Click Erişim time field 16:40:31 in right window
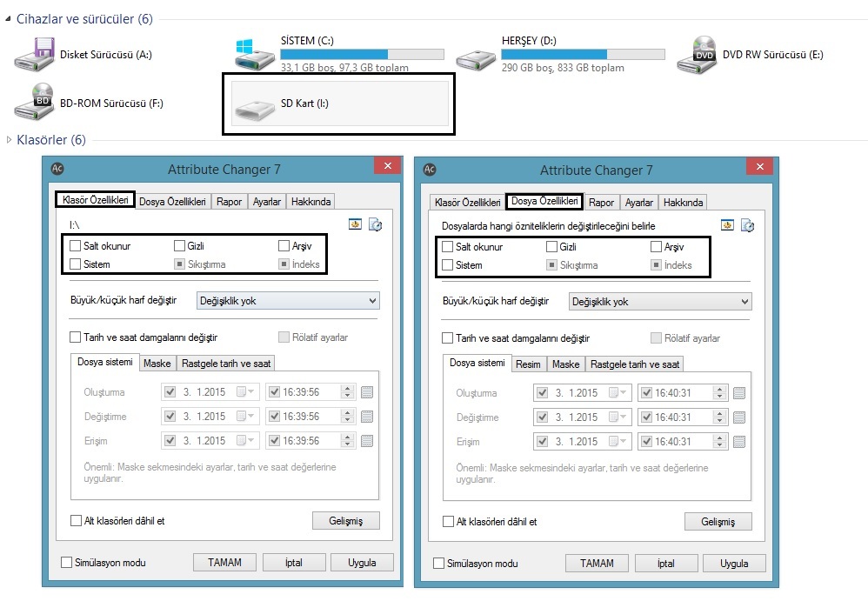Screen dimensions: 868x601 684,442
